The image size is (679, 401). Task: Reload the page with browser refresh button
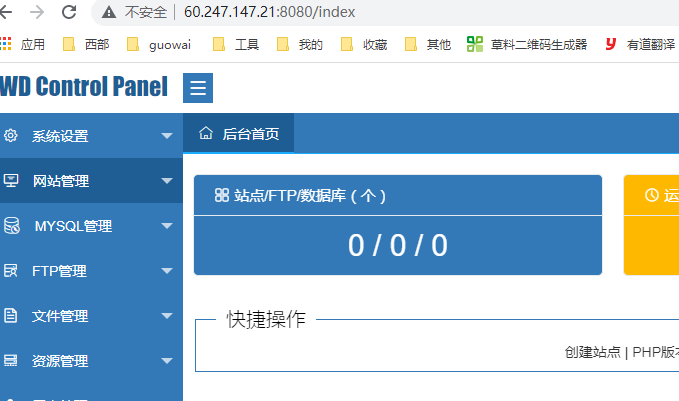(69, 13)
